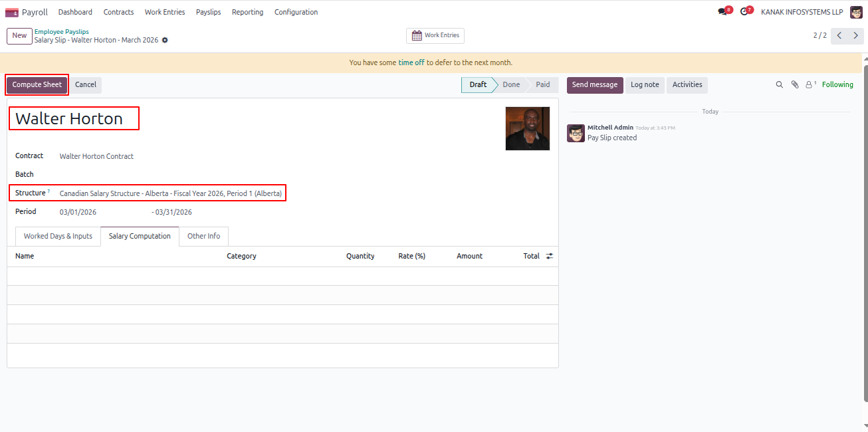Open the activities clock icon in the top bar
The height and width of the screenshot is (432, 868).
(x=744, y=12)
